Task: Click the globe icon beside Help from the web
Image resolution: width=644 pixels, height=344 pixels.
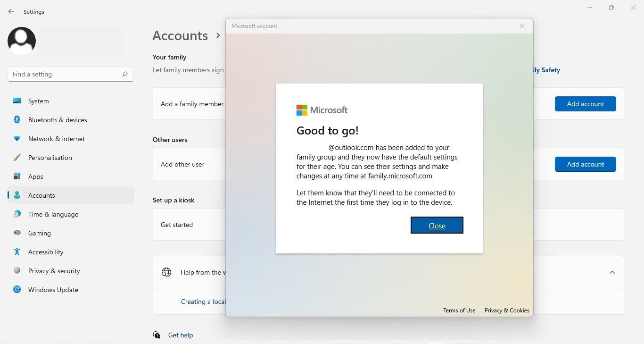Action: [166, 272]
